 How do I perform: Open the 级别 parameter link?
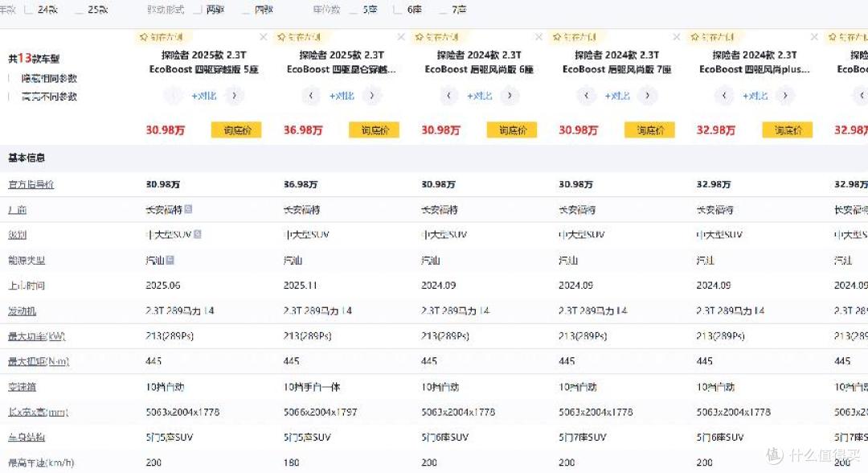(x=17, y=235)
